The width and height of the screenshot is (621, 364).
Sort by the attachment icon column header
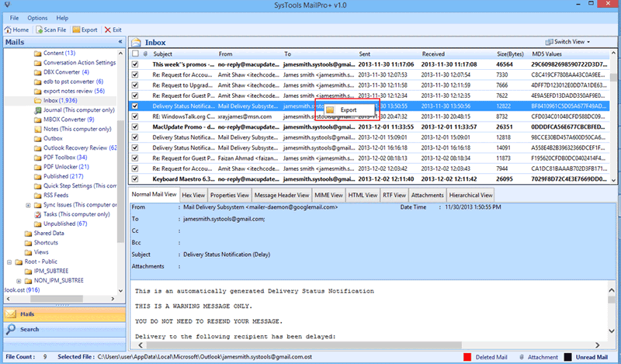[x=145, y=54]
